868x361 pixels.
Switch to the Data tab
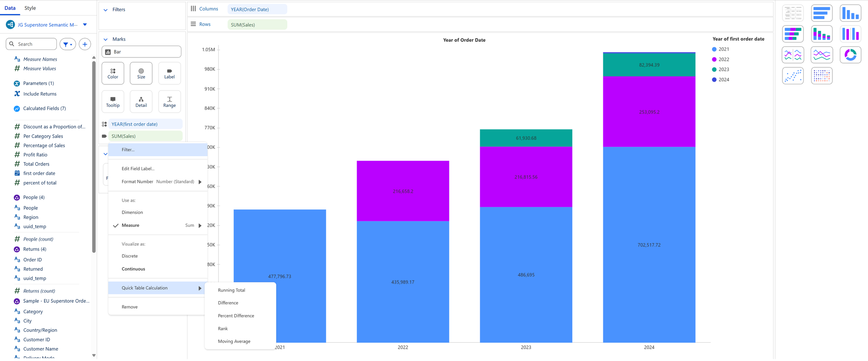click(x=10, y=8)
